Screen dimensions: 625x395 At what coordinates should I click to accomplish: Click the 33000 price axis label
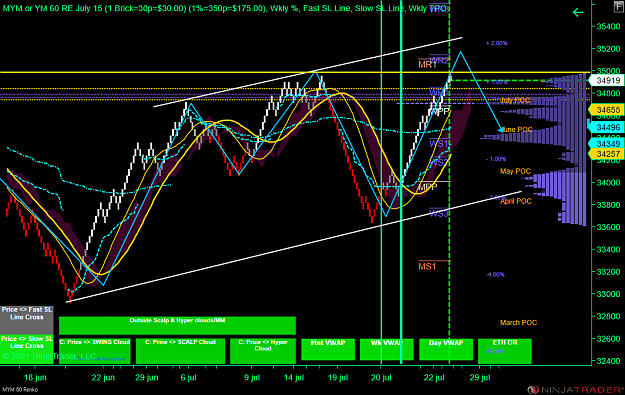[608, 294]
